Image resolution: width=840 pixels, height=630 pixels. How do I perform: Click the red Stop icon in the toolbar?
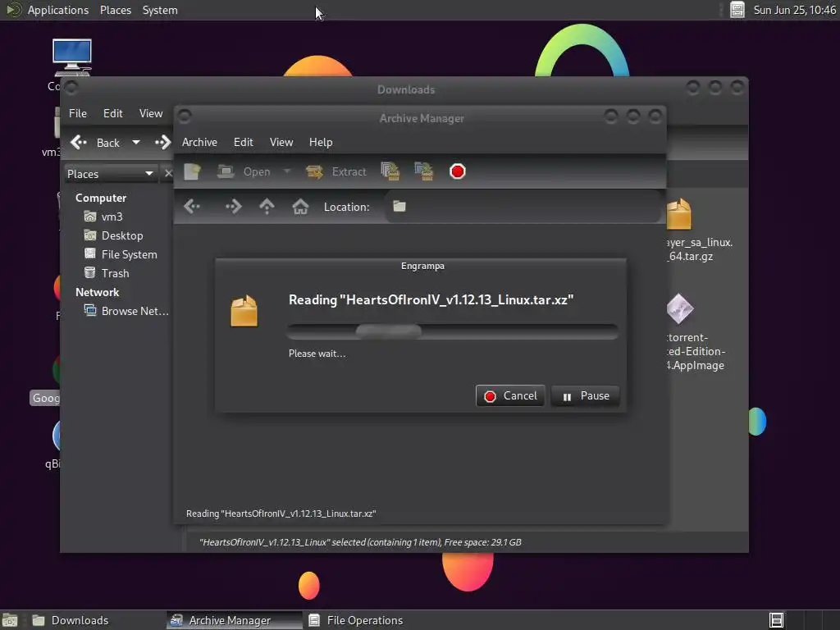pyautogui.click(x=458, y=171)
